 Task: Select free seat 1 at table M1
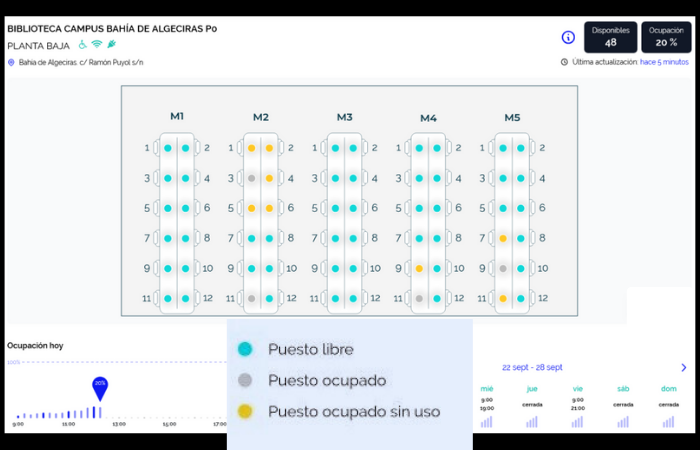pos(168,148)
